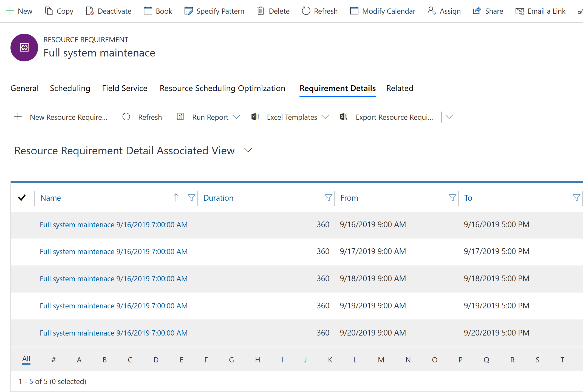Select the checkbox for first row
The height and width of the screenshot is (392, 583).
click(22, 224)
